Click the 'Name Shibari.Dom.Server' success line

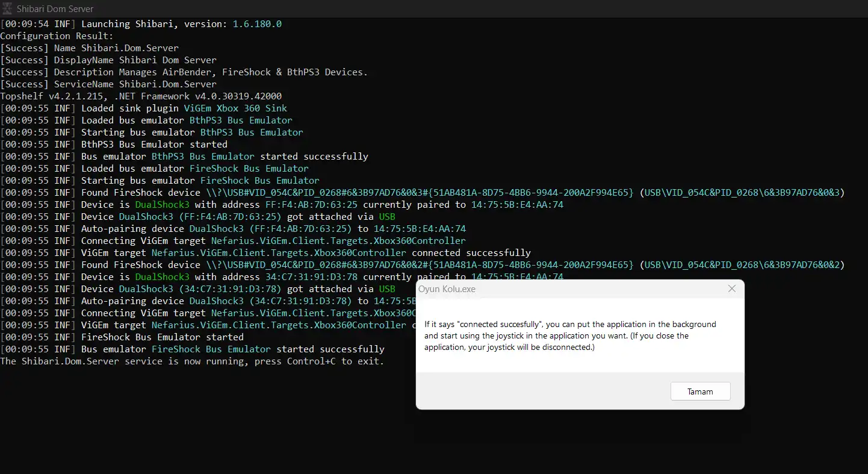(x=89, y=48)
